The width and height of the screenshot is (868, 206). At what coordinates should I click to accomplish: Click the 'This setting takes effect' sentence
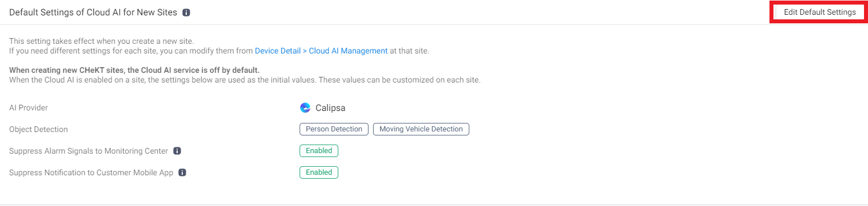pyautogui.click(x=101, y=41)
